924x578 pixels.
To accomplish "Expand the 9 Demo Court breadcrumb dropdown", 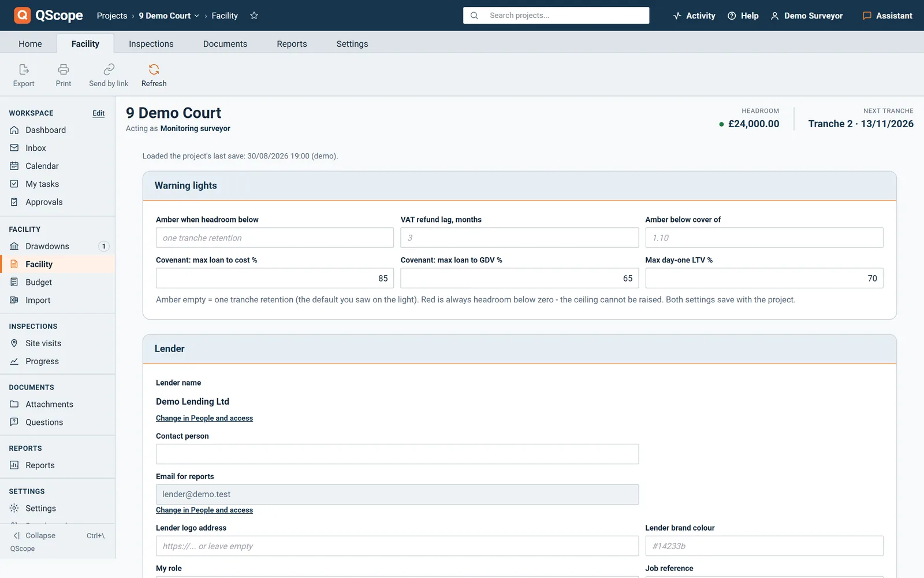I will [x=169, y=16].
